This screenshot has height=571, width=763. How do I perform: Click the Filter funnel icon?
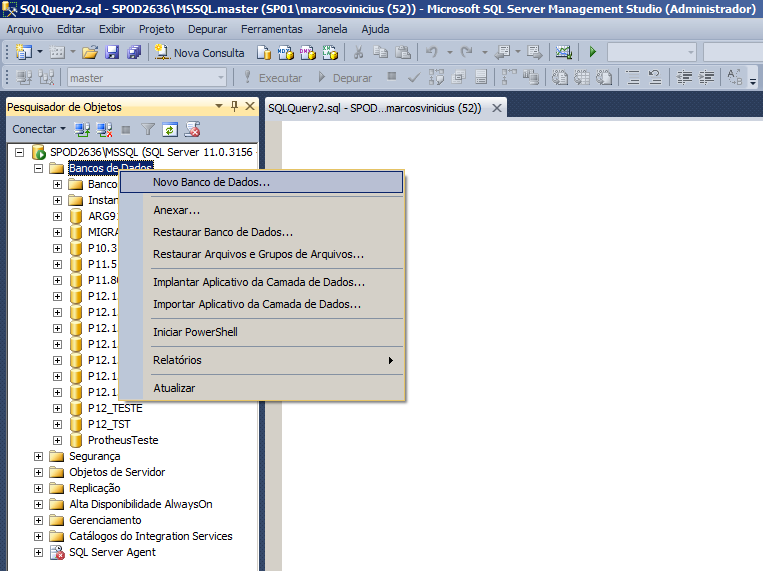148,129
